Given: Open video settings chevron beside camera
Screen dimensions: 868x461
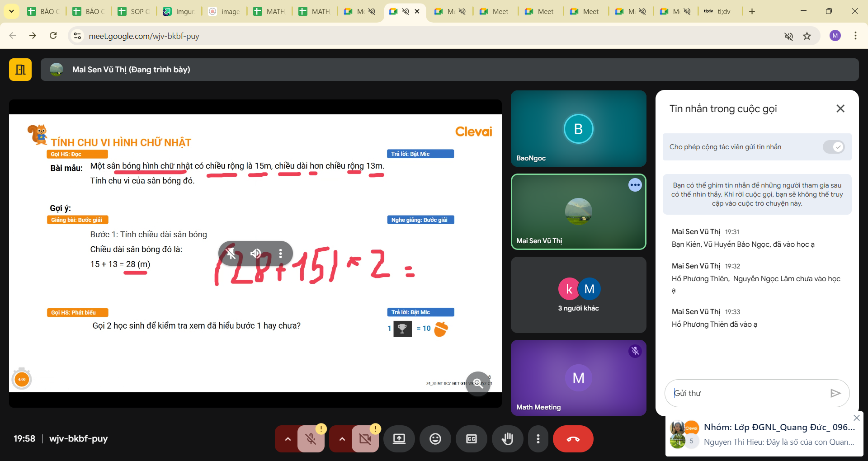Looking at the screenshot, I should 342,439.
